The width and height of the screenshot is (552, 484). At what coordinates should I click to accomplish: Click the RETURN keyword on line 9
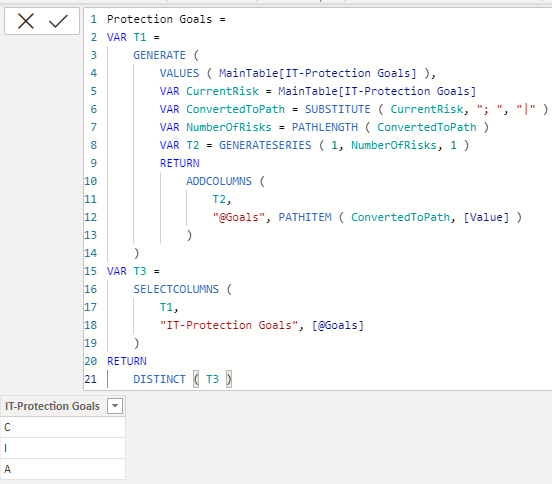click(x=180, y=163)
